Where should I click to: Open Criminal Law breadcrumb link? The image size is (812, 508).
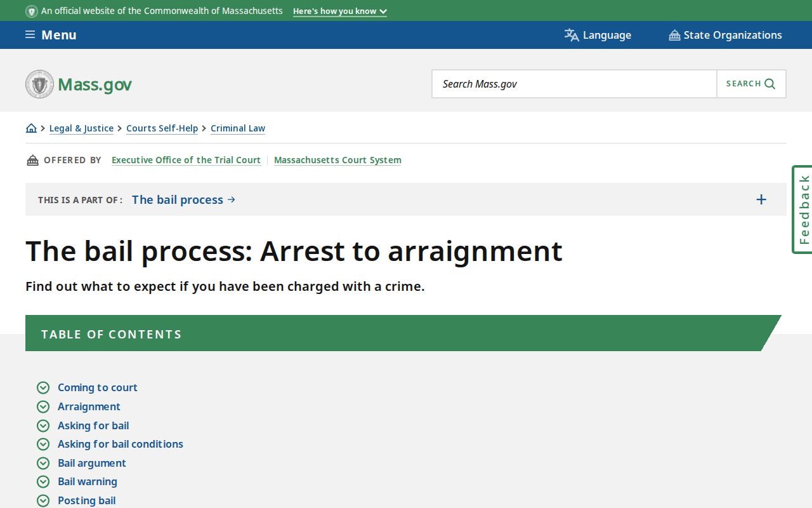point(238,128)
